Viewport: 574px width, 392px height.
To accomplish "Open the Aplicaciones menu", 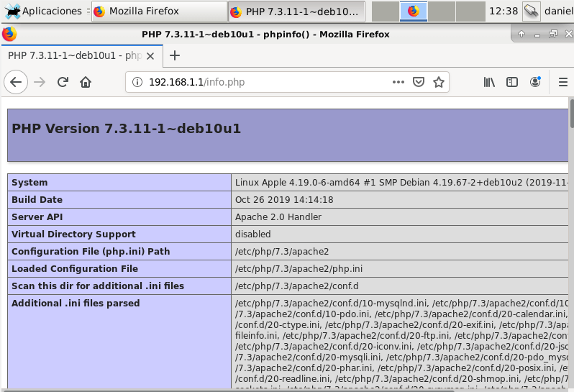I will click(x=44, y=11).
